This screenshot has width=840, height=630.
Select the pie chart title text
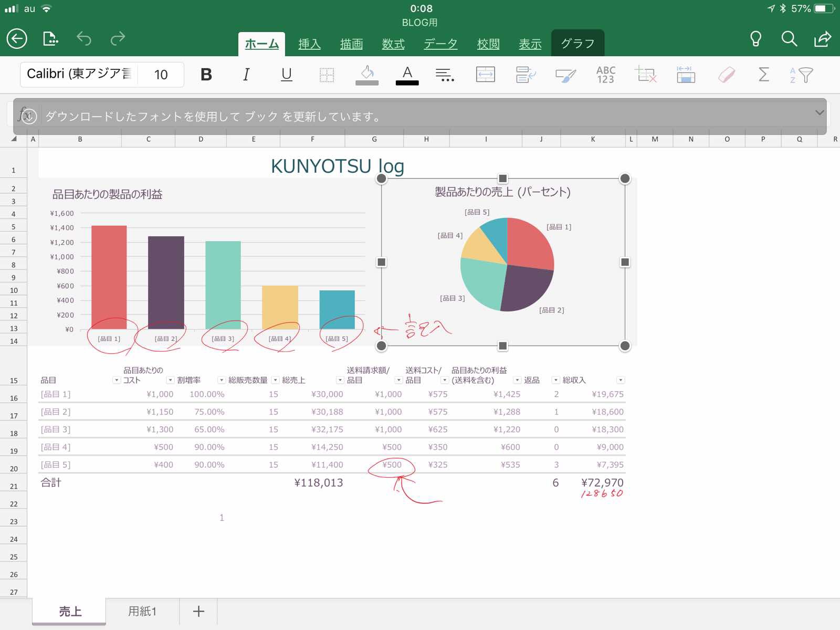pos(502,192)
